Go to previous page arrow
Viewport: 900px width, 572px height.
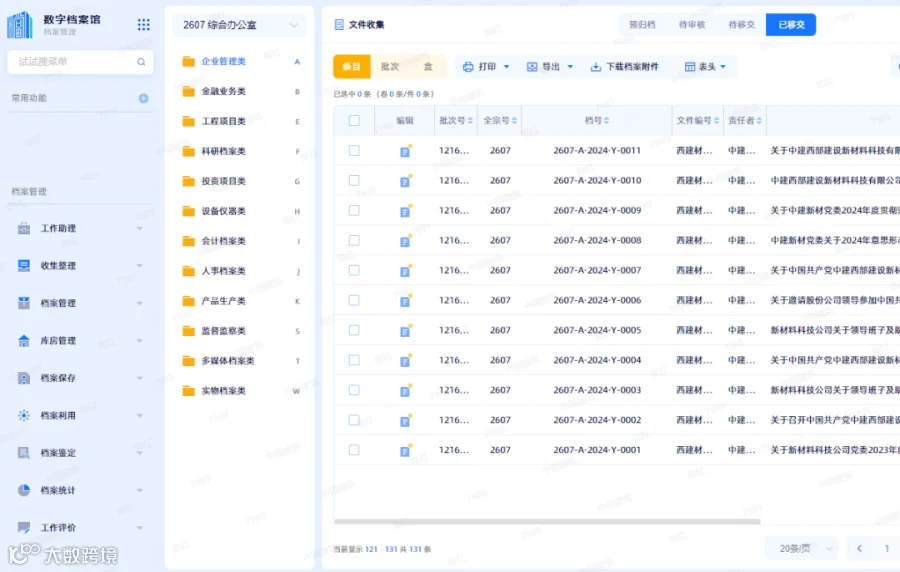(x=859, y=548)
